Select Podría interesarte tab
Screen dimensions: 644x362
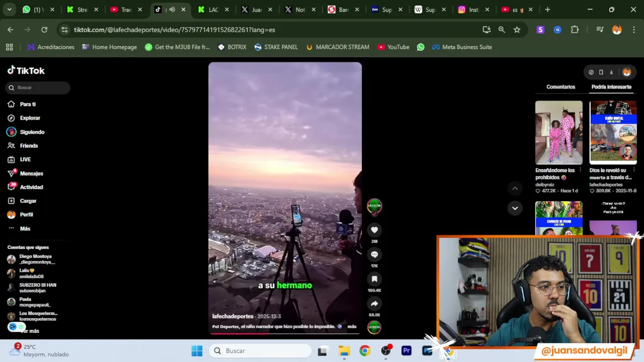(611, 87)
